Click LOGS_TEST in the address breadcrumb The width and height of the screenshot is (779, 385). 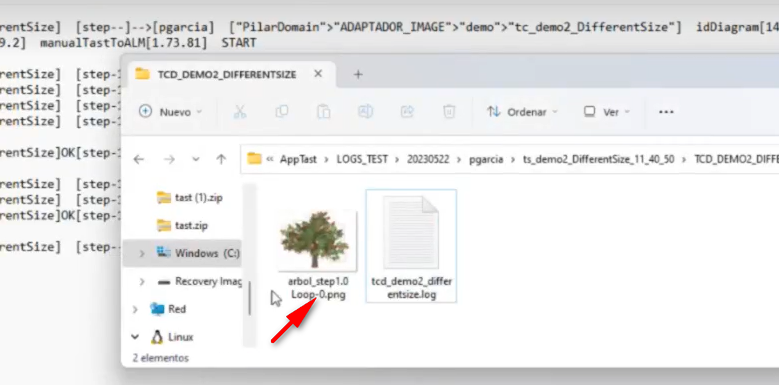362,159
